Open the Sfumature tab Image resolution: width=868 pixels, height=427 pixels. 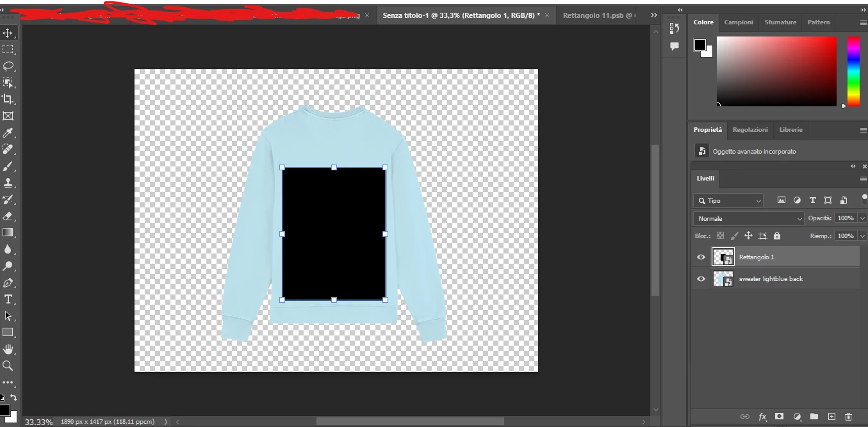click(x=780, y=22)
